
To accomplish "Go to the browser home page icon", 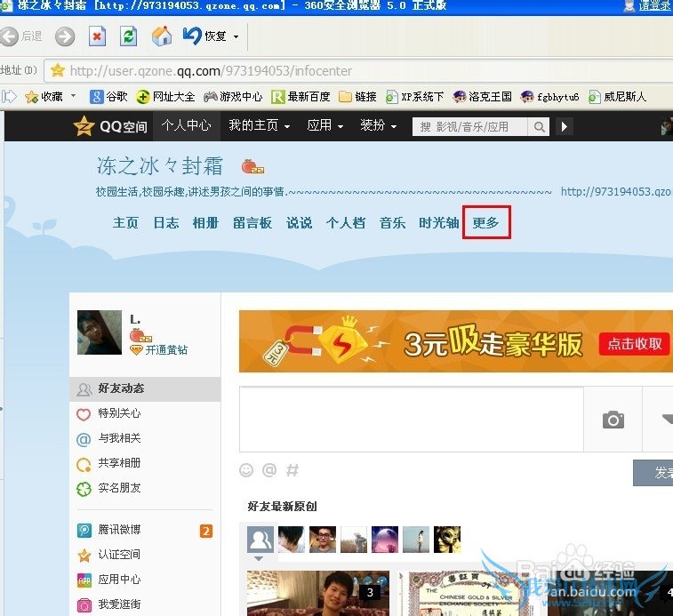I will click(162, 36).
